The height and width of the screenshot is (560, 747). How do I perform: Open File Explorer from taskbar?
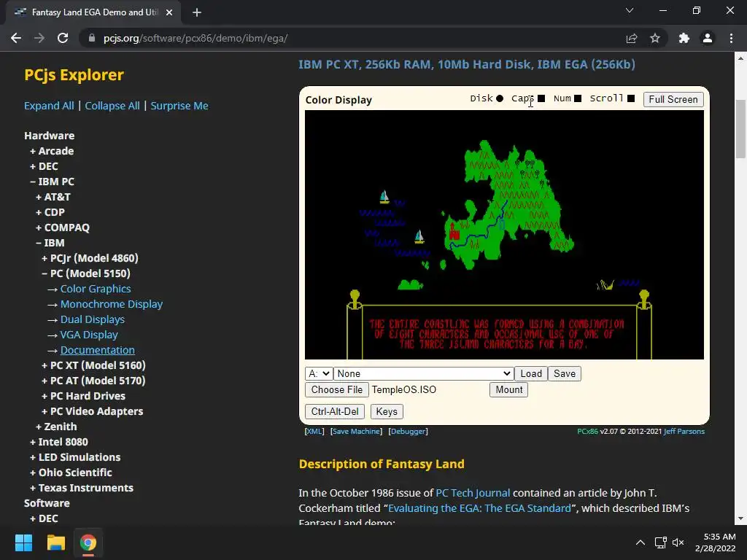tap(55, 542)
